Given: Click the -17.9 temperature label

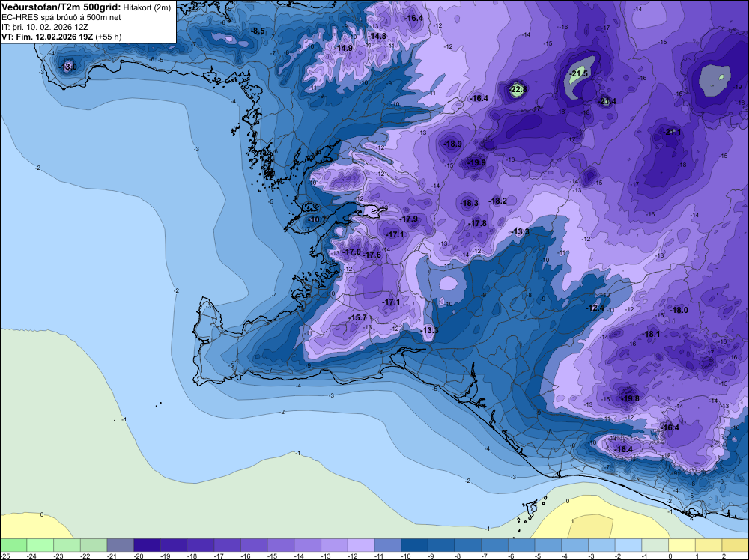Looking at the screenshot, I should tap(408, 219).
